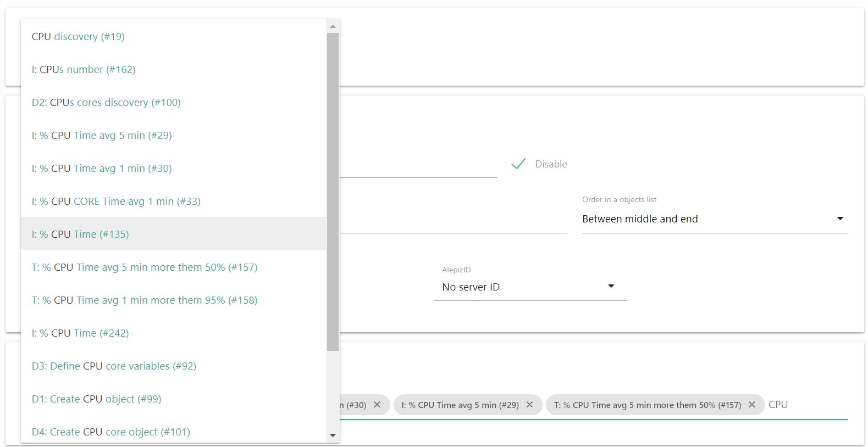Image resolution: width=868 pixels, height=447 pixels.
Task: Select 'I: % CPU Time (#242)' entry
Action: (80, 333)
